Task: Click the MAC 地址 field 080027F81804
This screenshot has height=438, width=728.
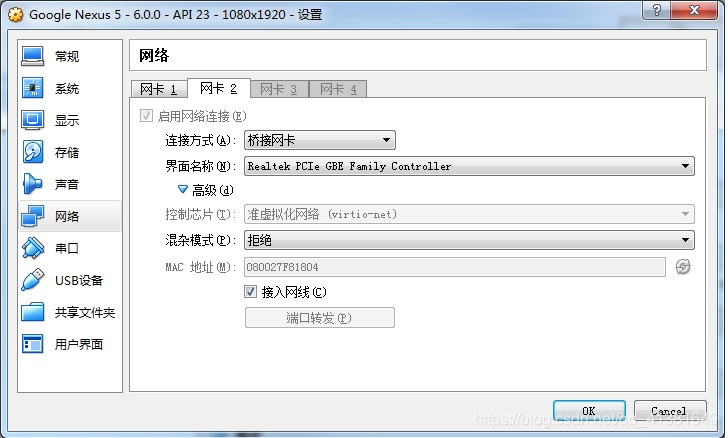Action: click(x=455, y=267)
